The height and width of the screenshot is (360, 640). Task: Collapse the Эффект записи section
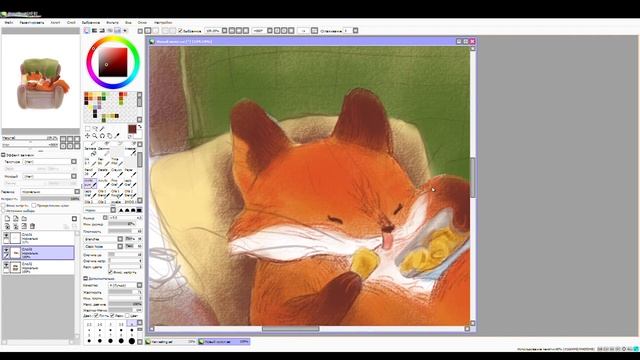click(3, 155)
